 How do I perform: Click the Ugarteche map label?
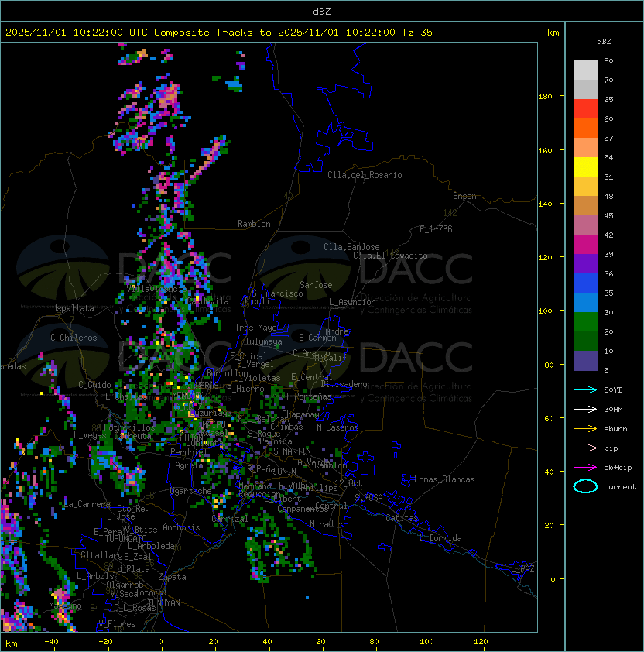191,491
